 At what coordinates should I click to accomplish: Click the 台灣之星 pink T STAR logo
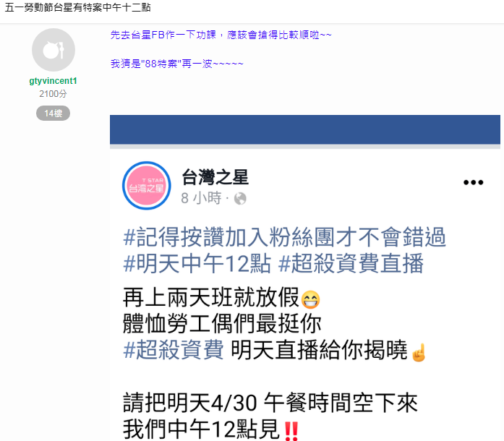(x=147, y=186)
